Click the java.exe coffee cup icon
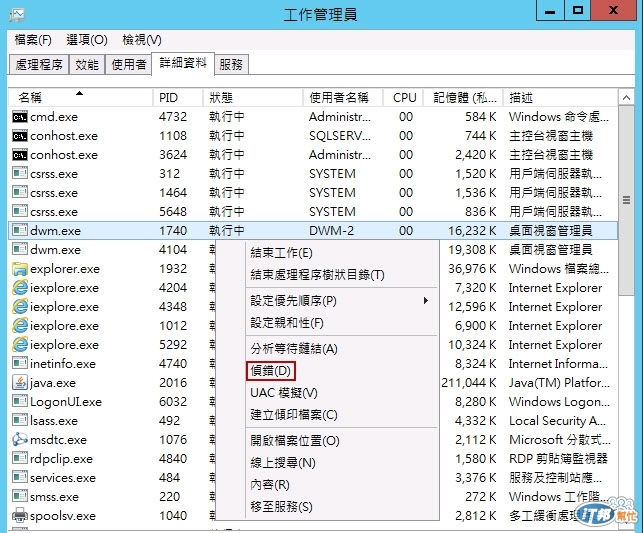 [20, 383]
